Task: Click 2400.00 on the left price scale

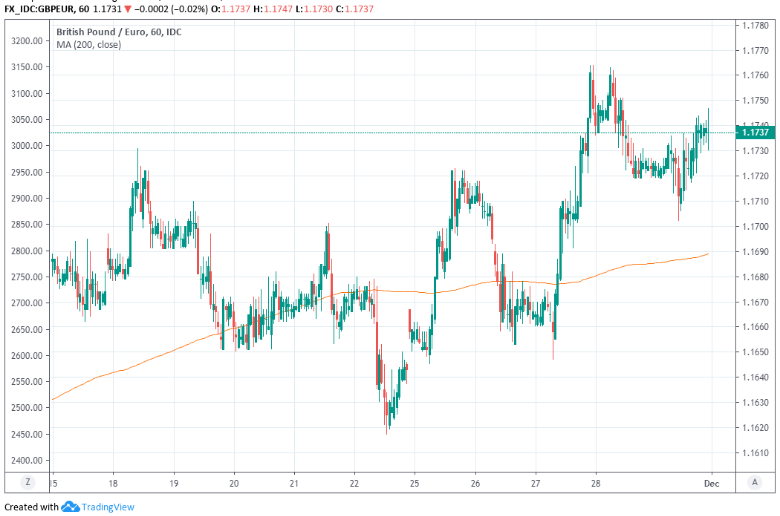Action: tap(21, 460)
